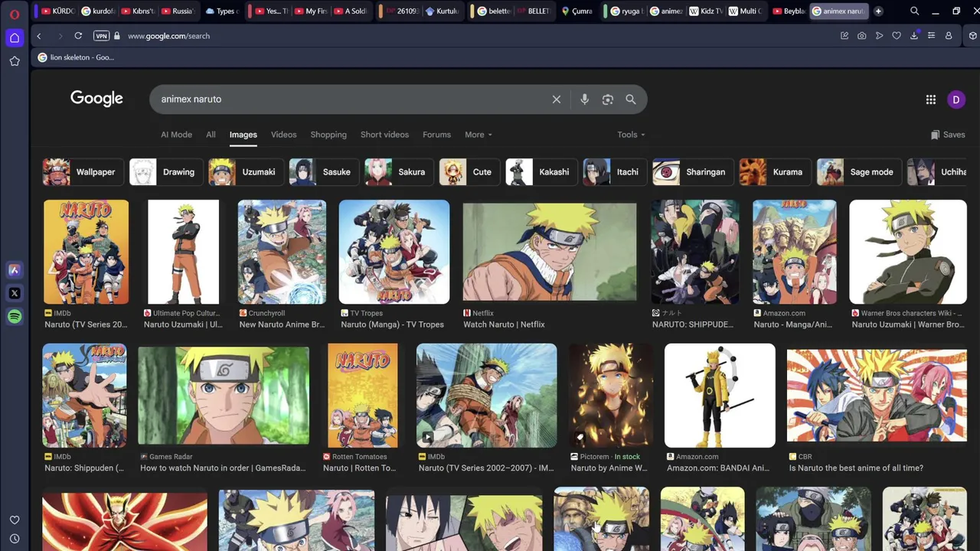The height and width of the screenshot is (551, 980).
Task: Open 'Naruto (Manga) - TV Tropes' link
Action: tap(392, 324)
